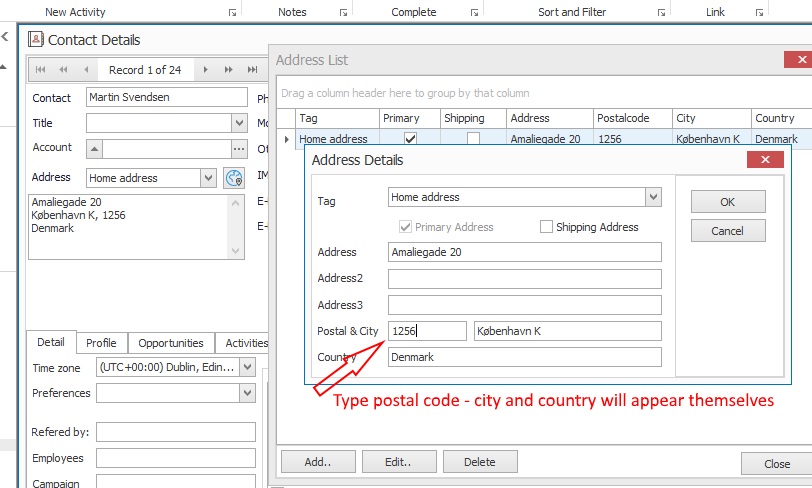Screen dimensions: 812x488
Task: Toggle Primary Address checkbox in Address Details
Action: pos(405,227)
